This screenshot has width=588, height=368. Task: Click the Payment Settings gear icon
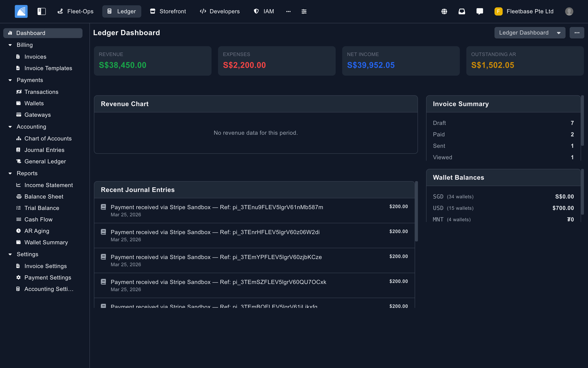[18, 277]
